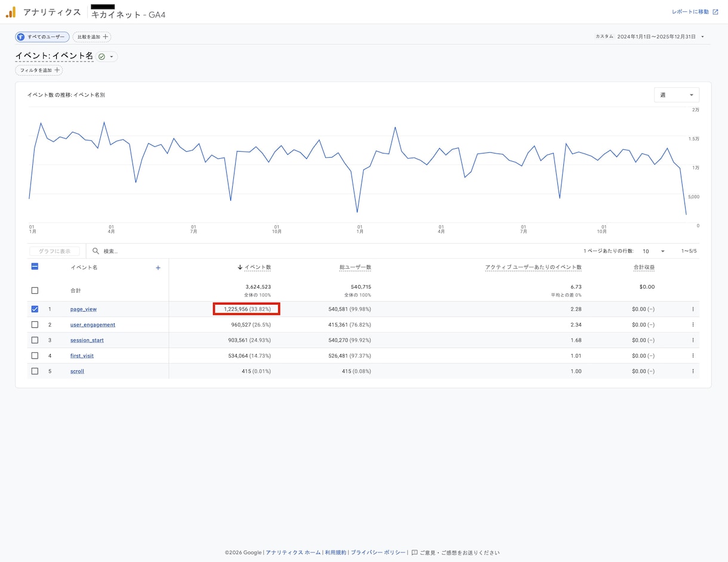Click the すべてのユーザー segment icon
This screenshot has height=562, width=728.
[x=21, y=37]
